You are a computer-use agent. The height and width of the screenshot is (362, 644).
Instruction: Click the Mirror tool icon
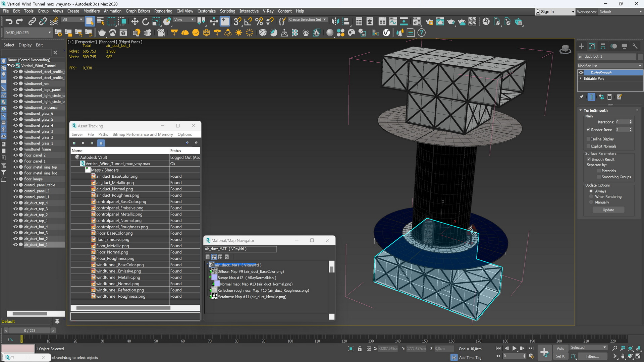point(335,22)
